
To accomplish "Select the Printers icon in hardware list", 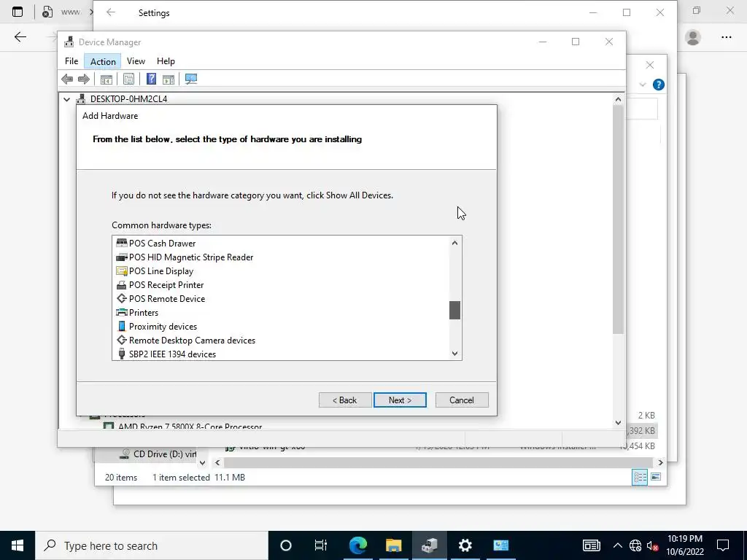I will coord(122,312).
